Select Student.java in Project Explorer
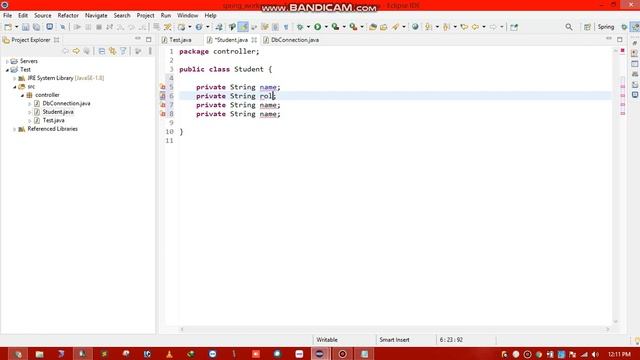640x360 pixels. pos(58,112)
